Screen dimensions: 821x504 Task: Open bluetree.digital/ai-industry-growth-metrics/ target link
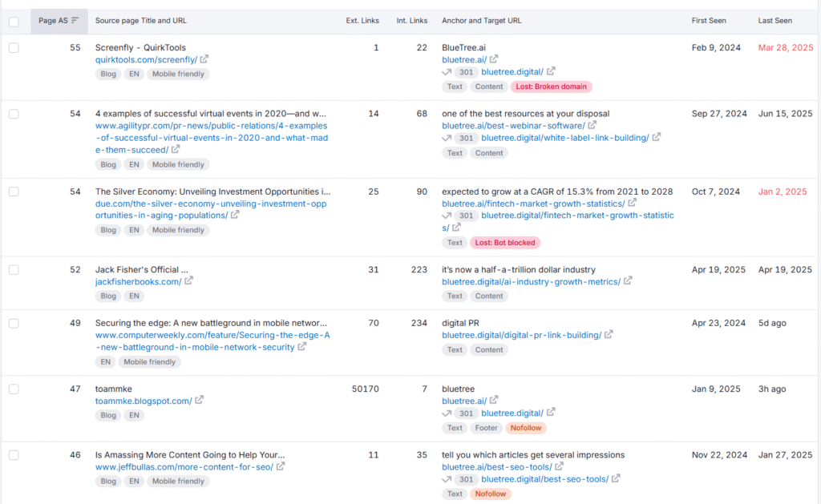(x=531, y=281)
